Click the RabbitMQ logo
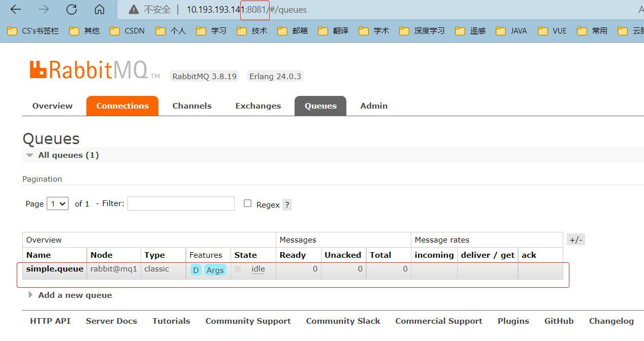 coord(94,70)
